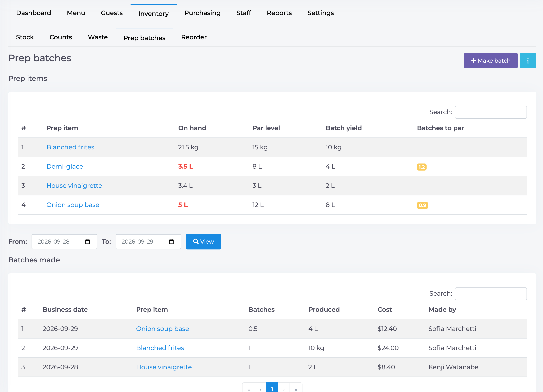Open Blanched frites in Prep items table

click(x=70, y=147)
